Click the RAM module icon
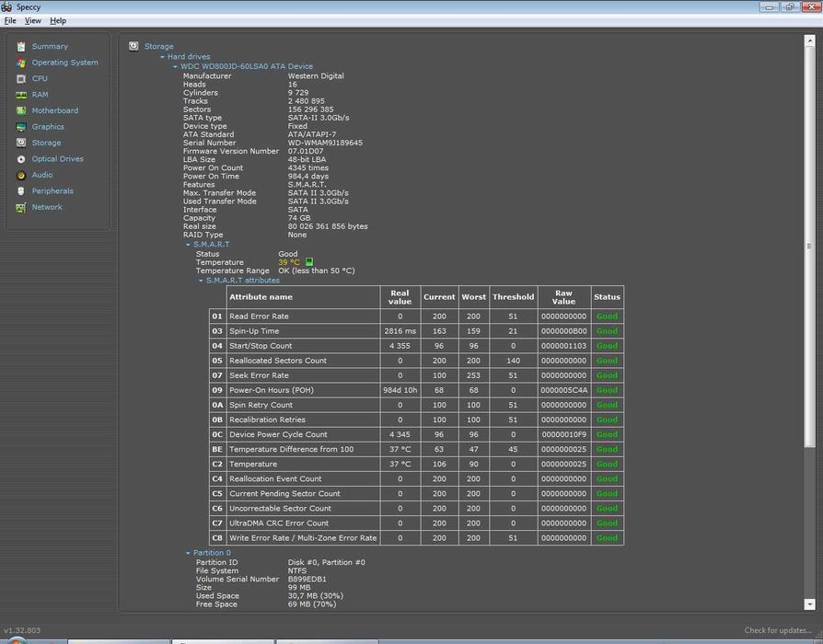Image resolution: width=823 pixels, height=644 pixels. [x=21, y=95]
